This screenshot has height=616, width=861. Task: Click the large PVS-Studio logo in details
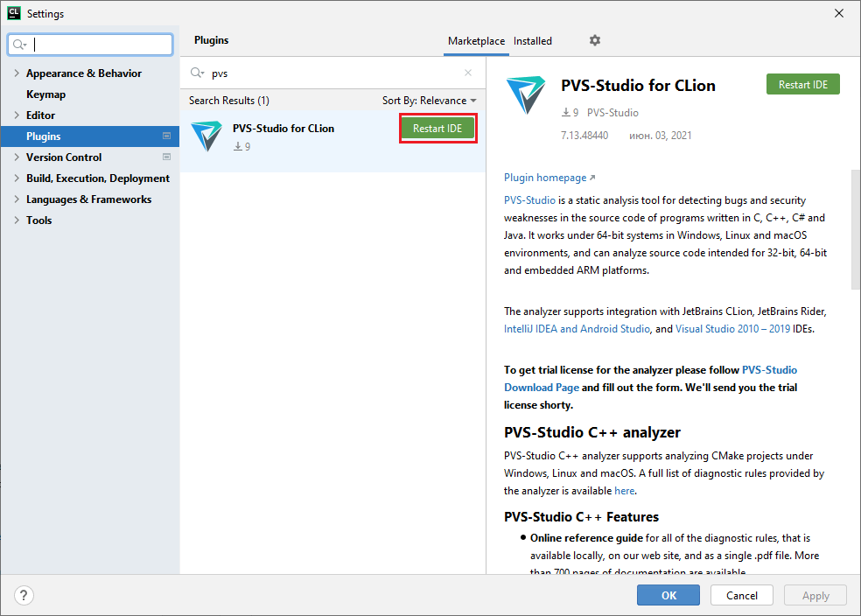coord(526,95)
